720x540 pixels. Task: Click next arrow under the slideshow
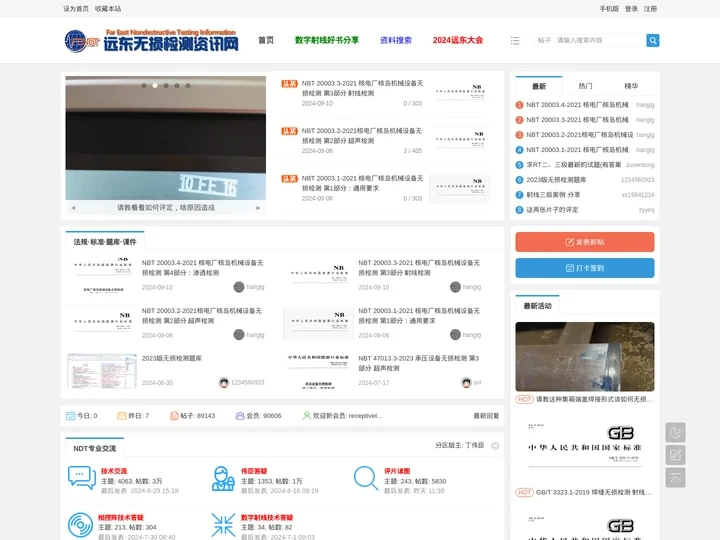click(x=258, y=208)
